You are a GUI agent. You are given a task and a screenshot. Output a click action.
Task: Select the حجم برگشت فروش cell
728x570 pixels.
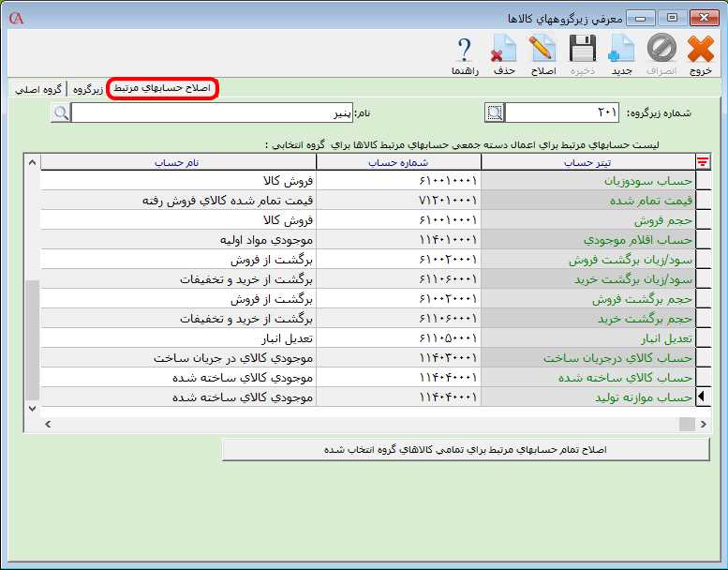point(588,299)
